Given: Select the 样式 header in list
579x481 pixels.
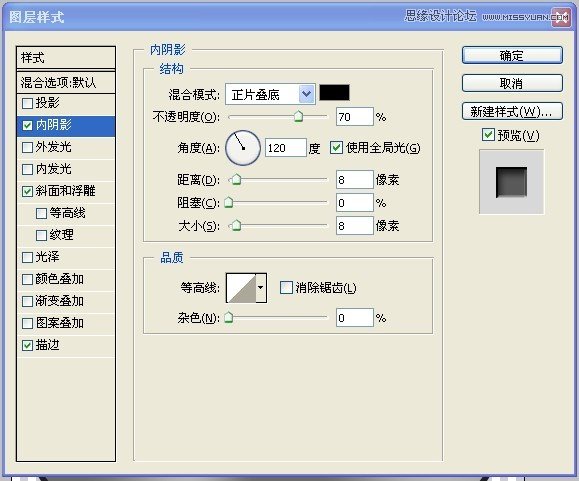Looking at the screenshot, I should [66, 58].
